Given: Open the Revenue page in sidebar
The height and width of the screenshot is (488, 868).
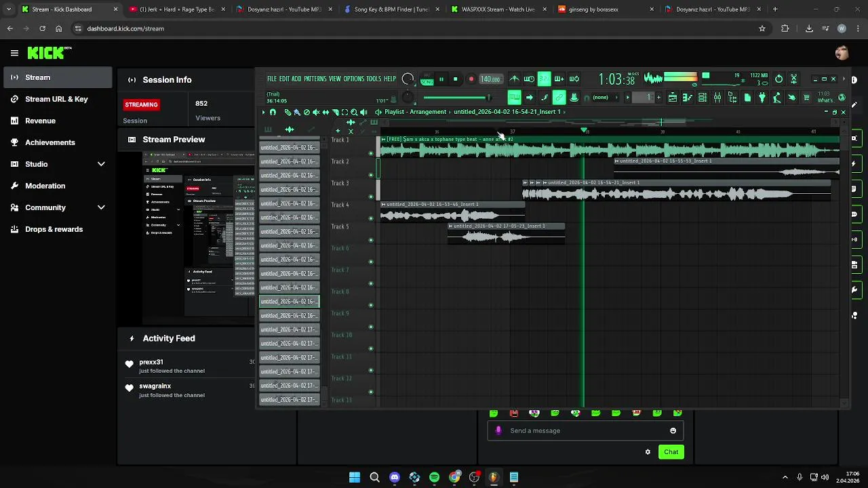Looking at the screenshot, I should click(40, 121).
